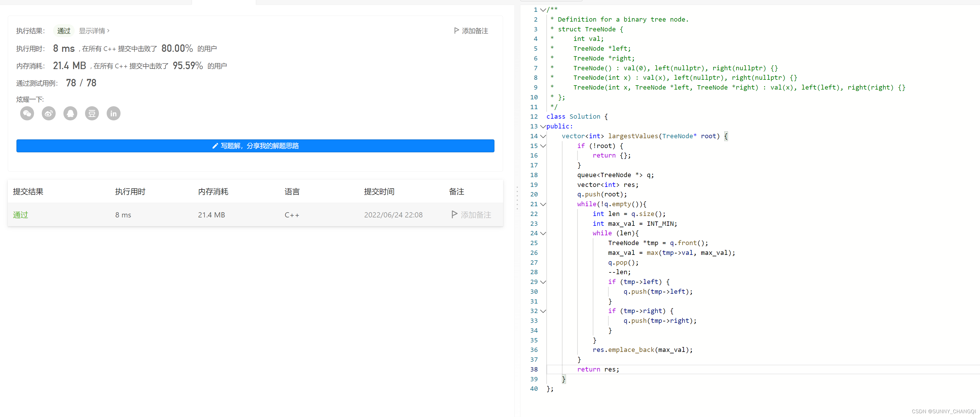Collapse the comment block at line 1
The image size is (980, 417).
pyautogui.click(x=543, y=10)
